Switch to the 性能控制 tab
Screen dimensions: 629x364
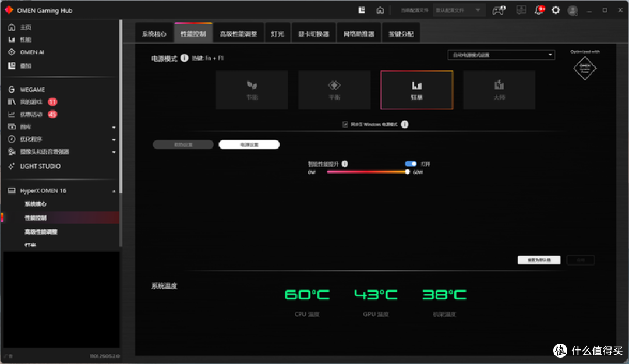click(193, 33)
